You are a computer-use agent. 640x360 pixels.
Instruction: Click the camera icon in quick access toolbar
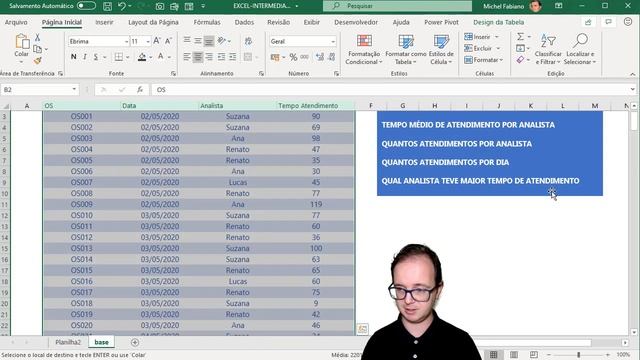click(x=160, y=6)
